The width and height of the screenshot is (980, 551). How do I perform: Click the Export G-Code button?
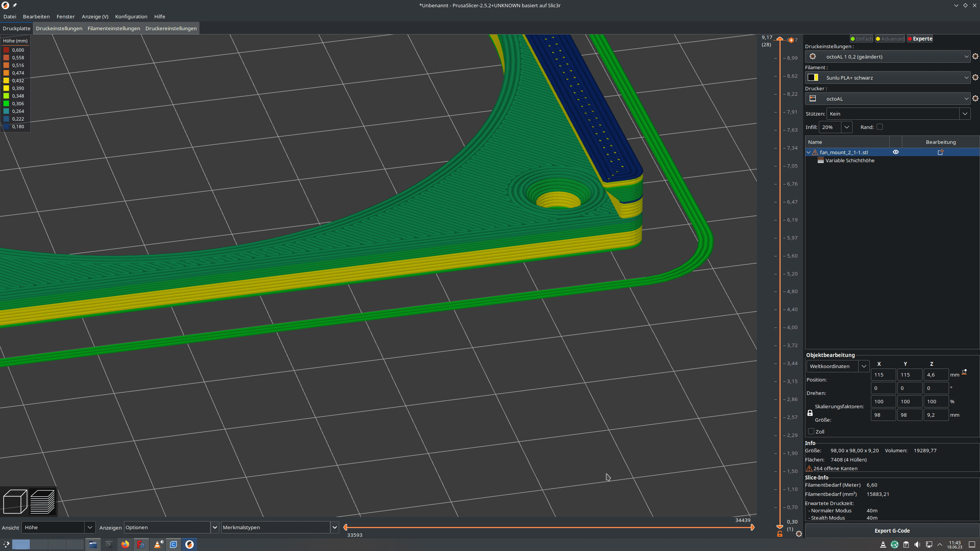click(x=892, y=531)
